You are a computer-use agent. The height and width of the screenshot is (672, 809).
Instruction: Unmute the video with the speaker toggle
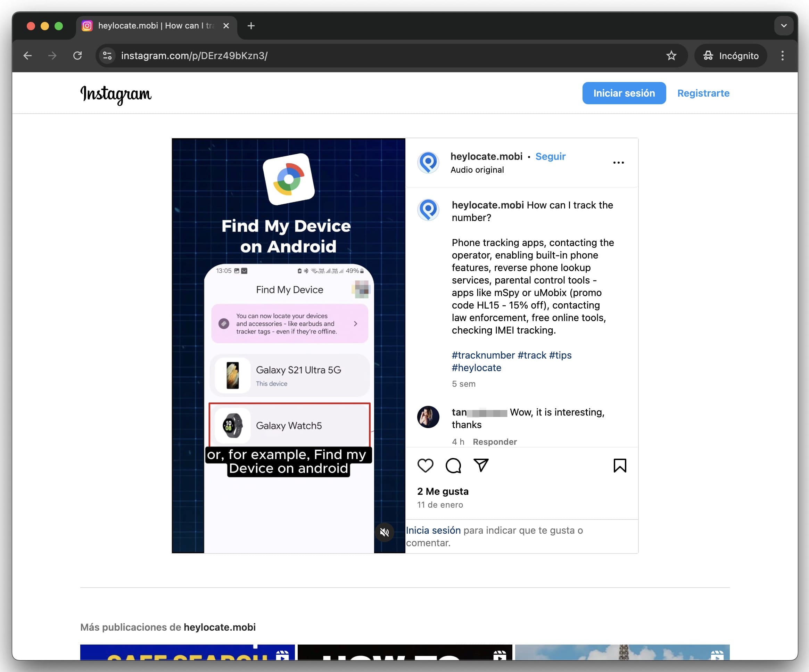[384, 532]
